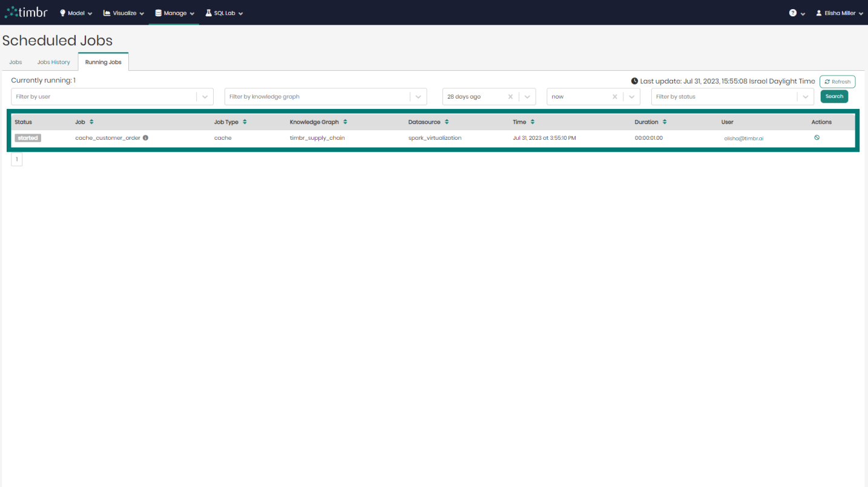Image resolution: width=868 pixels, height=487 pixels.
Task: Click the timbr logo in the top bar
Action: [25, 11]
